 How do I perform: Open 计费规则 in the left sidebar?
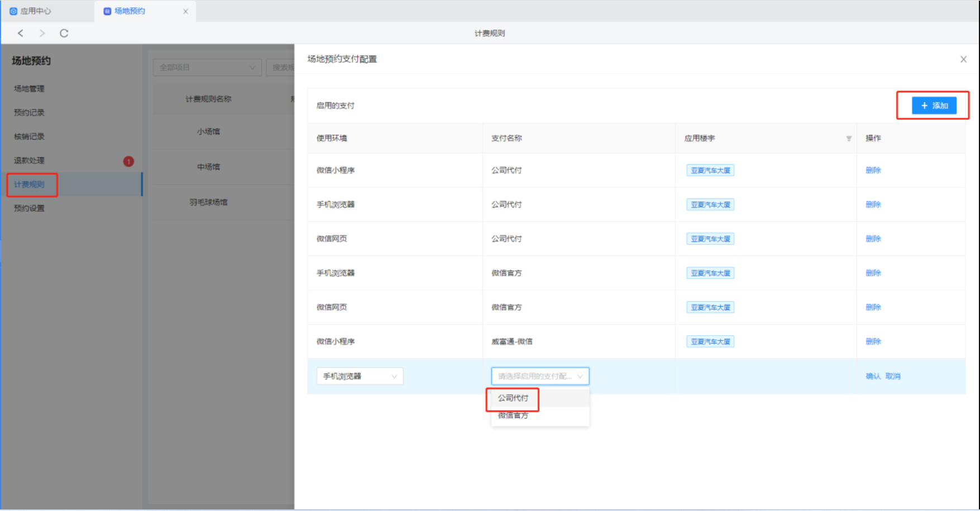[29, 184]
